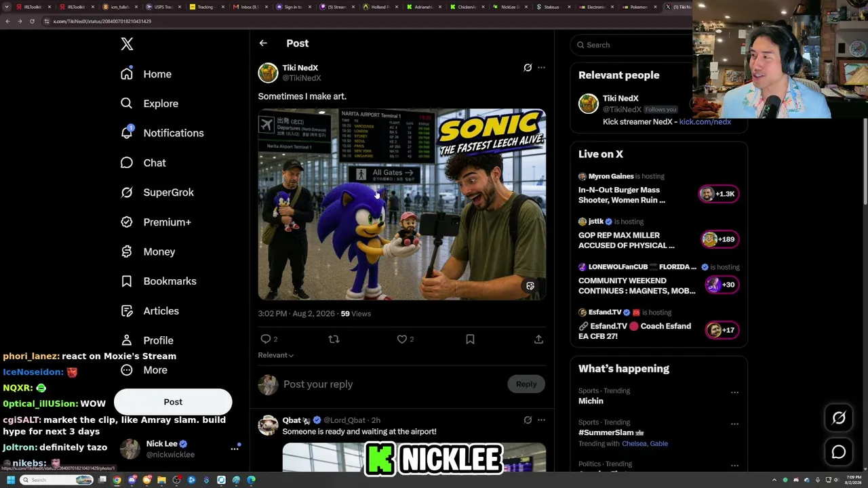Screen dimensions: 868x488
Task: Share the post using the upload icon
Action: pos(538,339)
